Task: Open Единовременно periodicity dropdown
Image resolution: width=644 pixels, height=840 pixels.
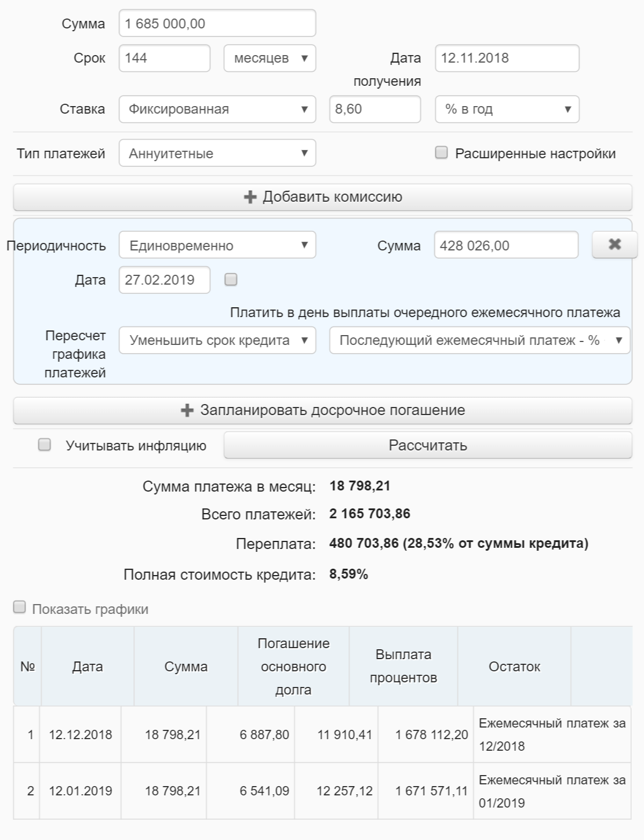Action: pos(217,245)
